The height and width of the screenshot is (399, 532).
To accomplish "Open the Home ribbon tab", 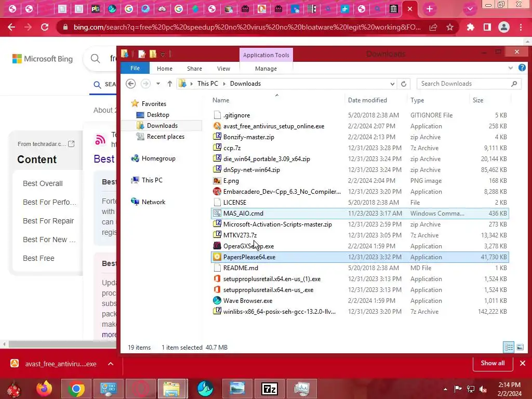I will (x=165, y=69).
